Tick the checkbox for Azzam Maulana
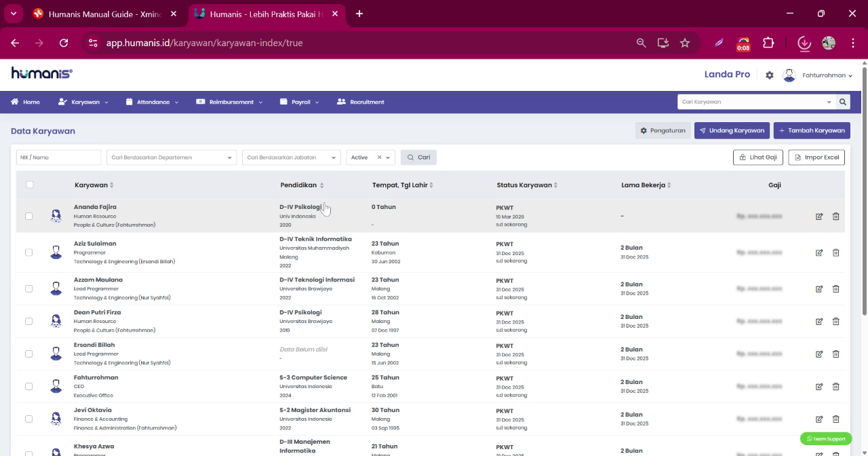The width and height of the screenshot is (868, 456). pyautogui.click(x=28, y=288)
